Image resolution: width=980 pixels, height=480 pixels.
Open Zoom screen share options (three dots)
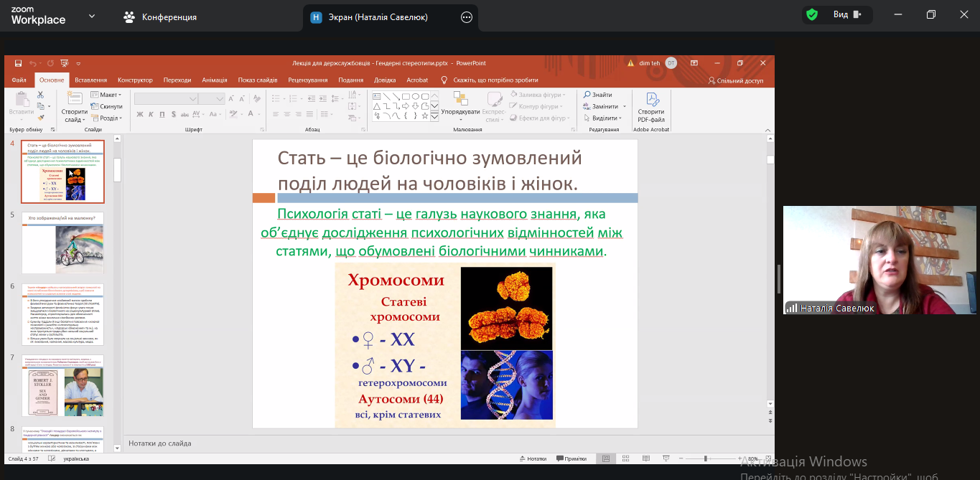pyautogui.click(x=467, y=17)
